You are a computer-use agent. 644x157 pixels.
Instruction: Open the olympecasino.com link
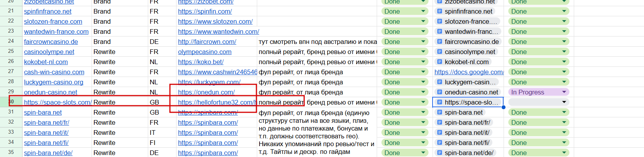(x=205, y=52)
